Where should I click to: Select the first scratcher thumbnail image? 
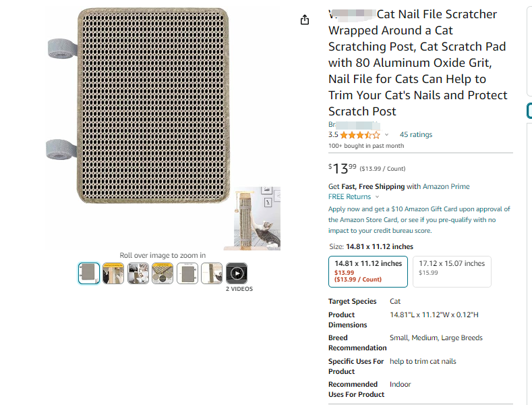coord(89,273)
